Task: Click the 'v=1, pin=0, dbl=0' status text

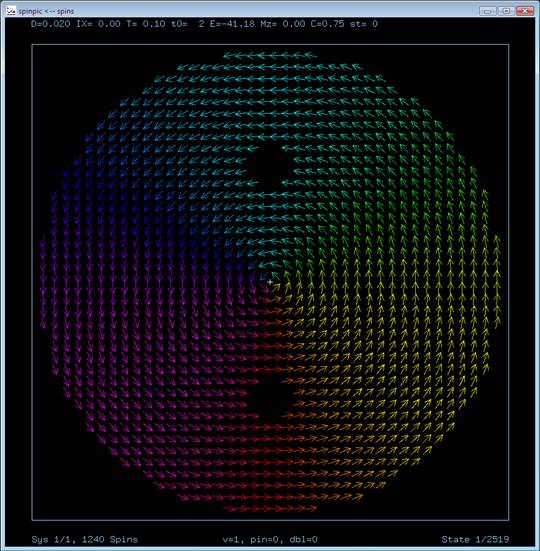Action: click(270, 539)
